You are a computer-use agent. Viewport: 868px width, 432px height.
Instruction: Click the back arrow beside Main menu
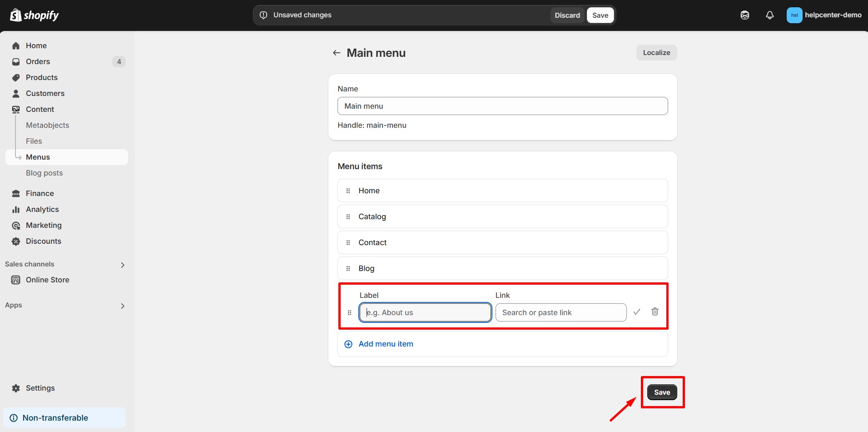tap(336, 52)
